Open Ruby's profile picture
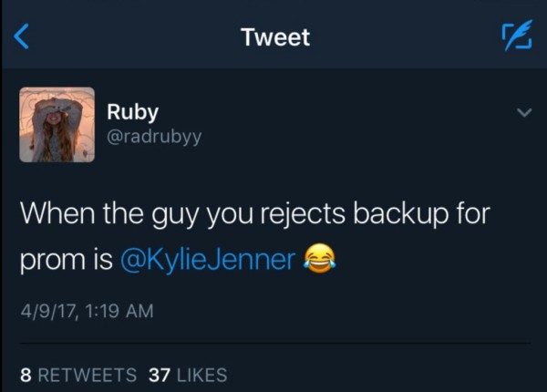The width and height of the screenshot is (547, 392). click(x=57, y=125)
